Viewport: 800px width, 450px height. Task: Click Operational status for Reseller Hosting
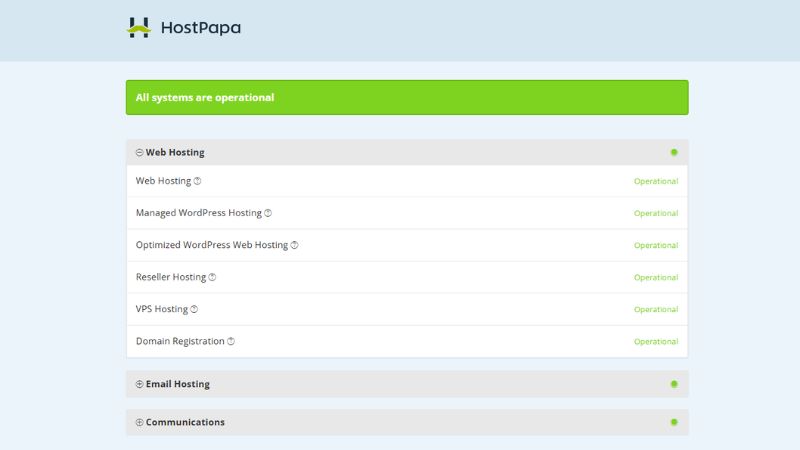655,277
